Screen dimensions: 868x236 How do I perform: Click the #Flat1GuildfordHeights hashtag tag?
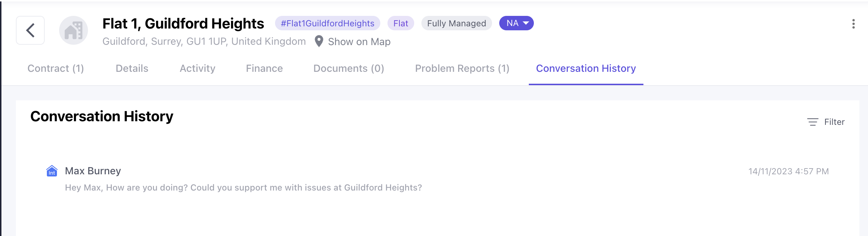point(327,23)
